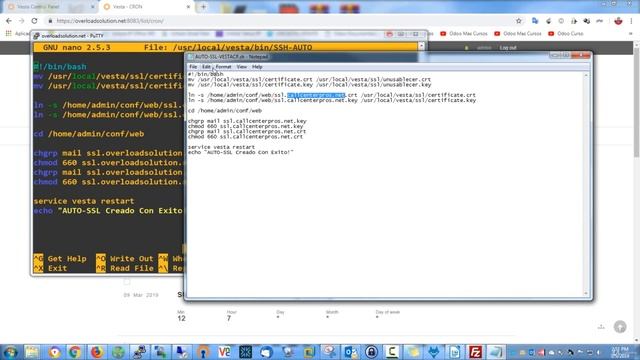Click 'service vesta restart' in PuTTY nano
This screenshot has height=360, width=640.
point(84,201)
